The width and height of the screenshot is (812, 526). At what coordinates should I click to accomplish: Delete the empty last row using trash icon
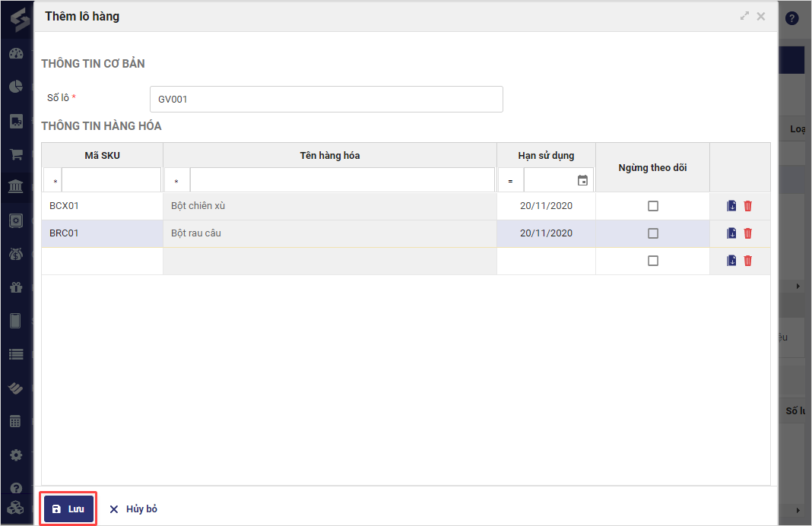pyautogui.click(x=747, y=261)
